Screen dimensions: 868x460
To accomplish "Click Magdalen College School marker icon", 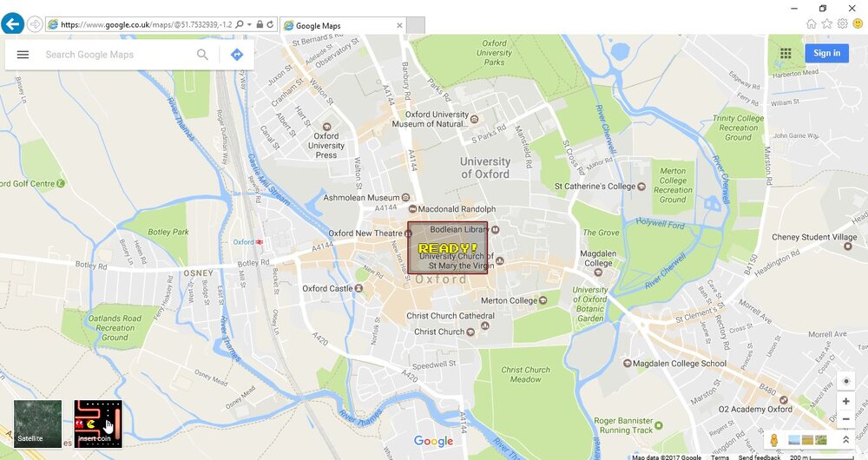I will tap(628, 364).
